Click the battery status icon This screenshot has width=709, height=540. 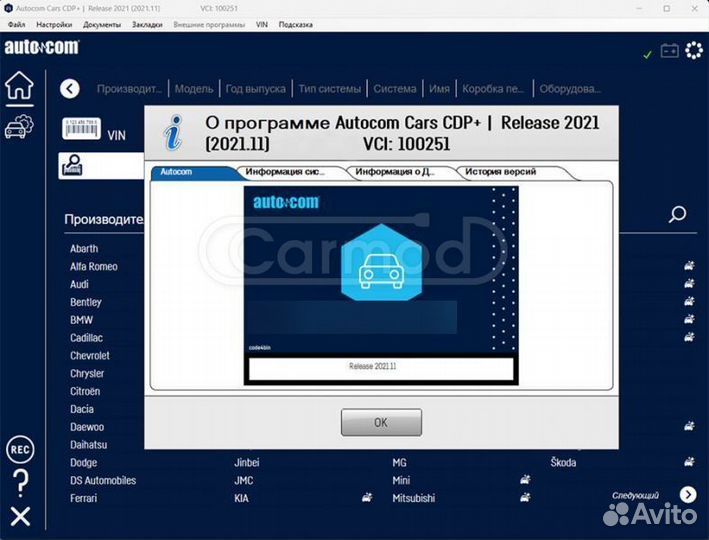(670, 51)
